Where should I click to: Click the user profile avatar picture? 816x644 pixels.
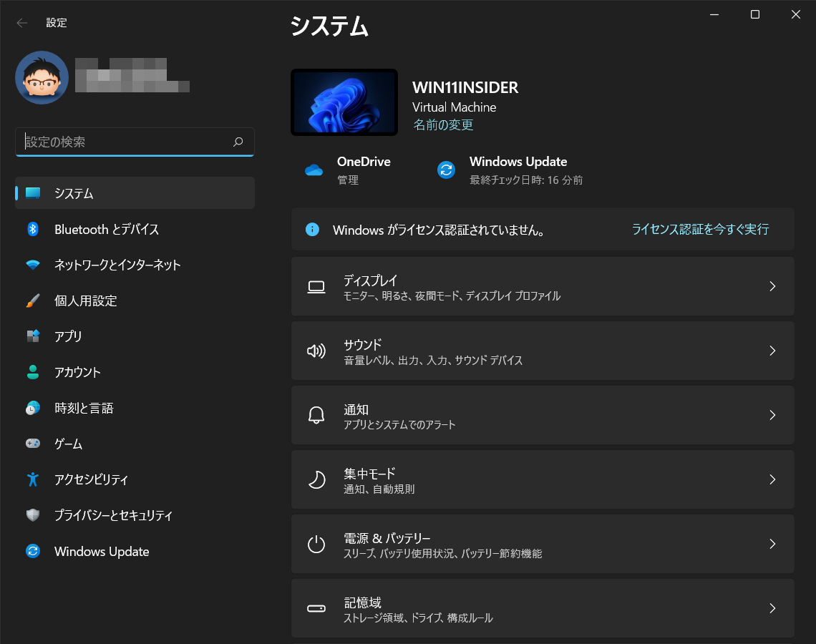42,77
